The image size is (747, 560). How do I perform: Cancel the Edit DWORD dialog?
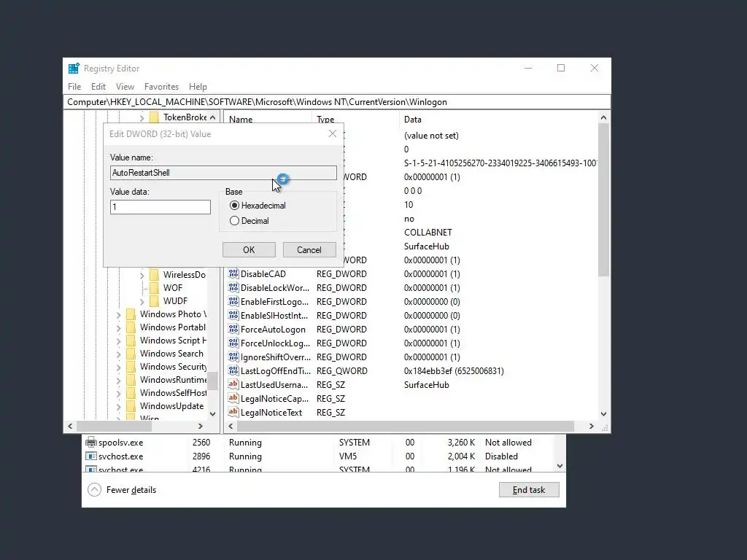click(309, 250)
